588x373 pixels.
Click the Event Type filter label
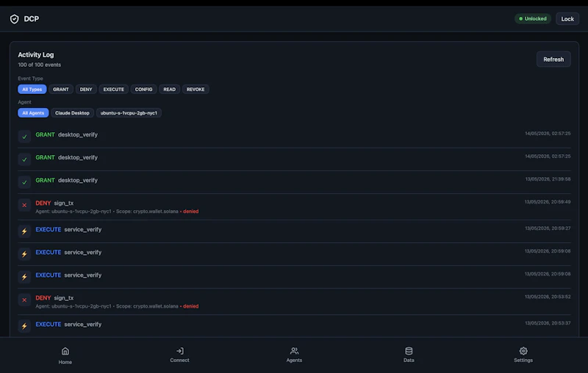coord(30,79)
